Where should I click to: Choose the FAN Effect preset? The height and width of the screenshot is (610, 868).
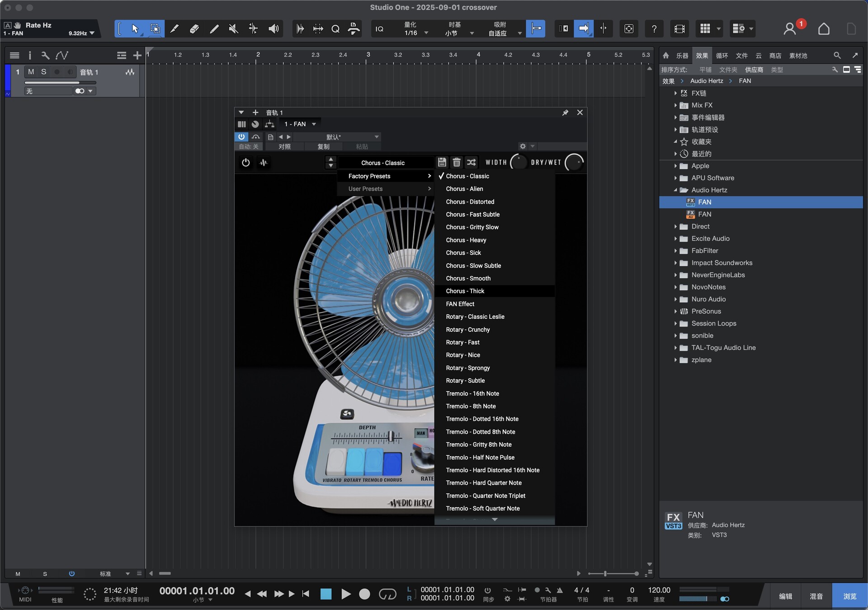click(495, 304)
